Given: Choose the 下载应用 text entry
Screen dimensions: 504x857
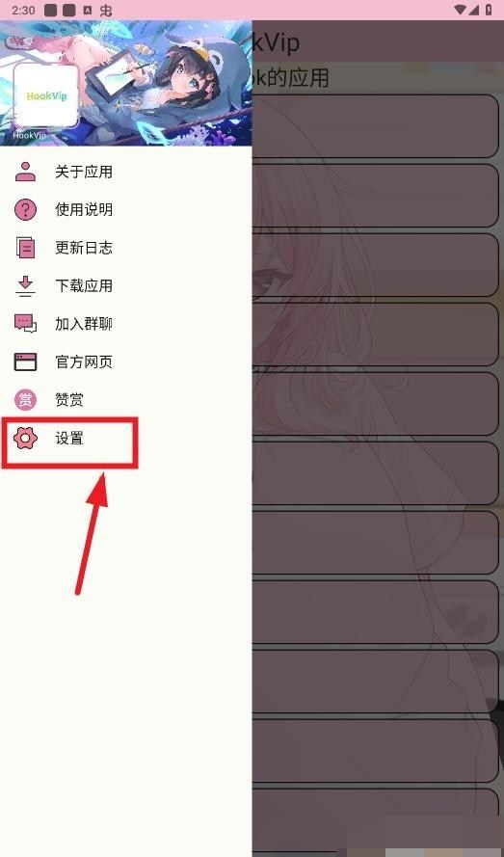Looking at the screenshot, I should pos(84,286).
